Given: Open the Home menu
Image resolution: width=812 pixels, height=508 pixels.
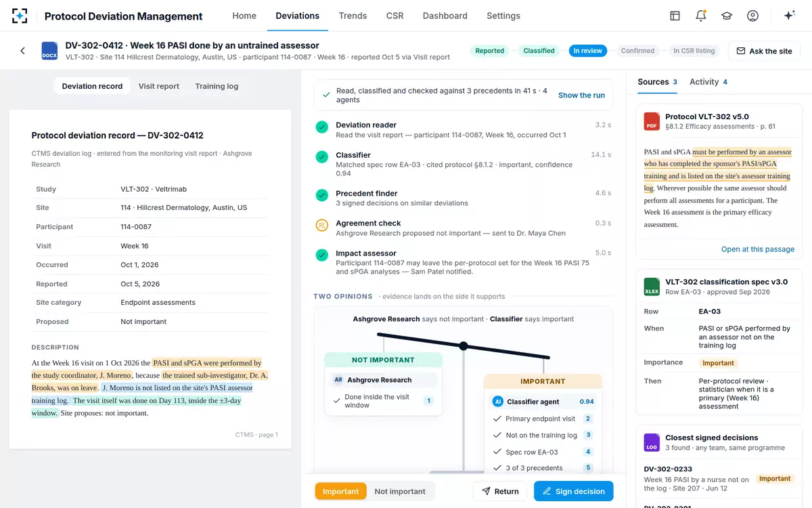Looking at the screenshot, I should point(244,16).
